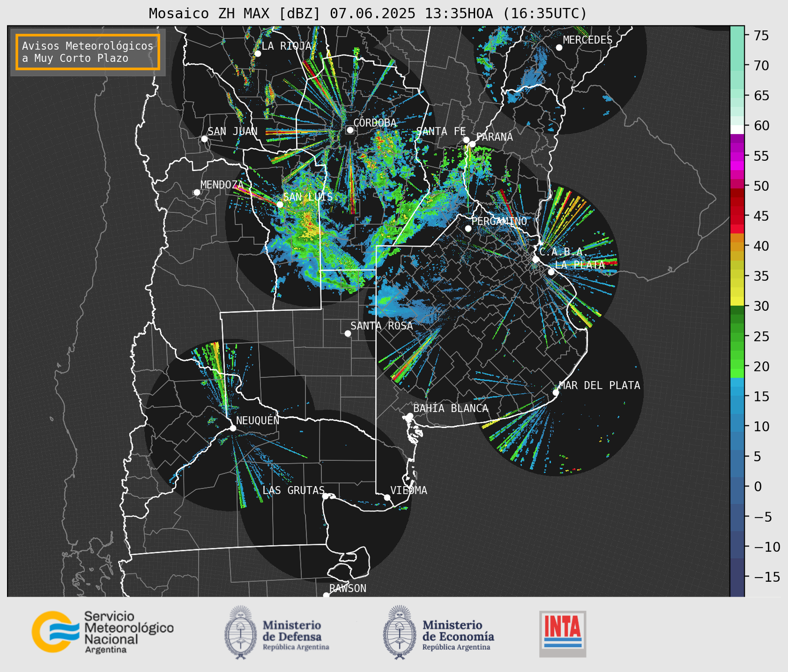The width and height of the screenshot is (788, 672).
Task: Select the La Plata city dot
Action: tap(551, 272)
